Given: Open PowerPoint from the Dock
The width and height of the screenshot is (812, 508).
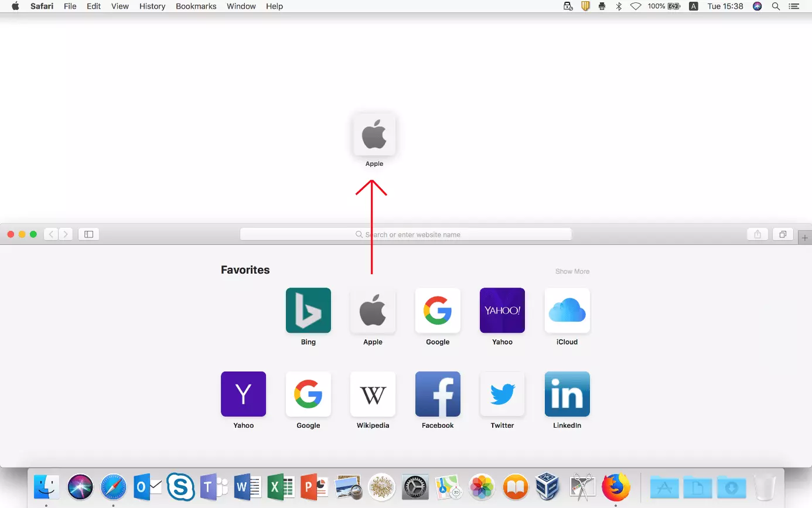Looking at the screenshot, I should (x=315, y=487).
